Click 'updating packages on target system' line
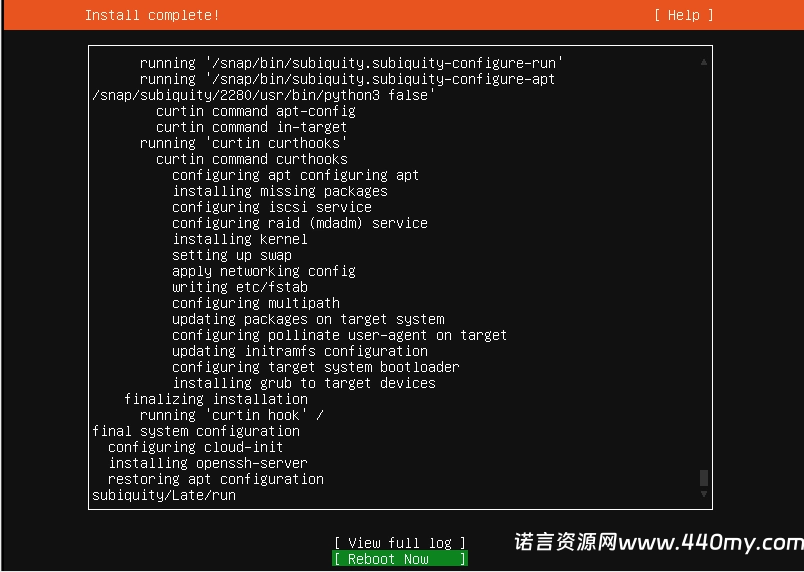The width and height of the screenshot is (804, 572). tap(308, 319)
